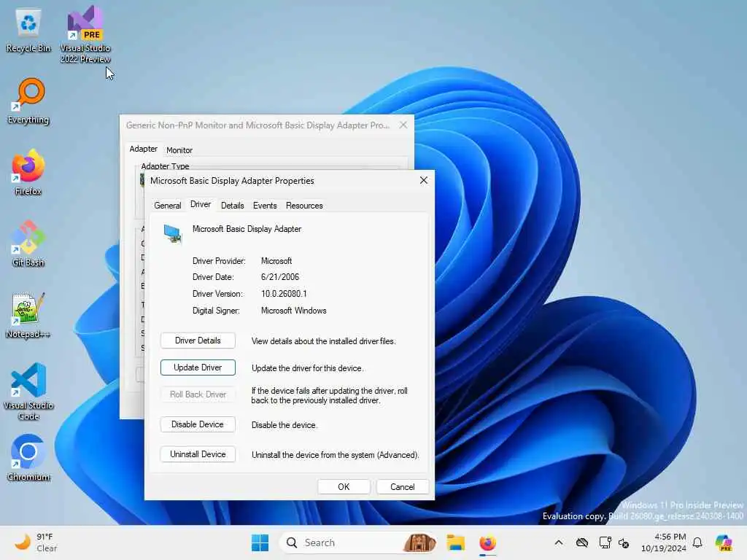Click the Uninstall Device button
The width and height of the screenshot is (747, 560).
coord(198,454)
